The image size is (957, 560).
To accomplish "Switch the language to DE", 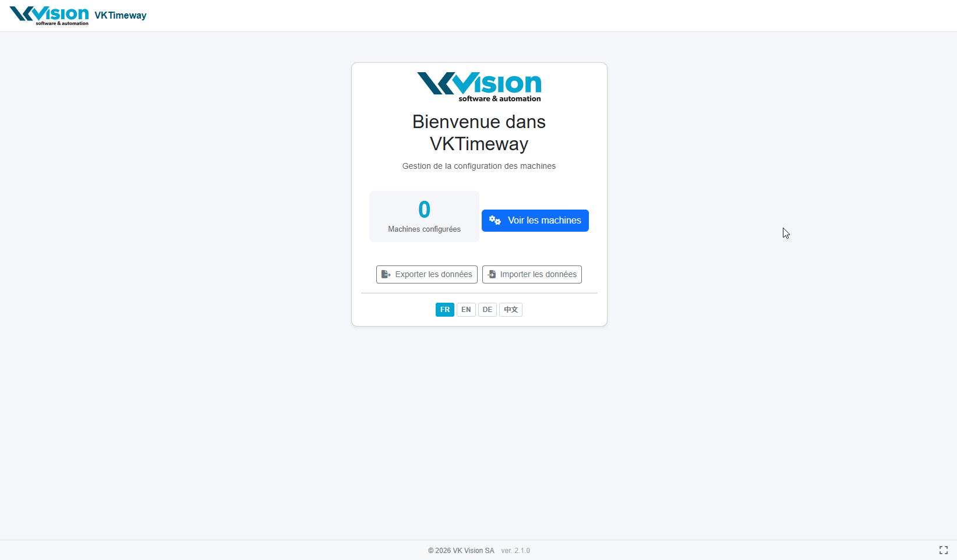I will [x=488, y=310].
